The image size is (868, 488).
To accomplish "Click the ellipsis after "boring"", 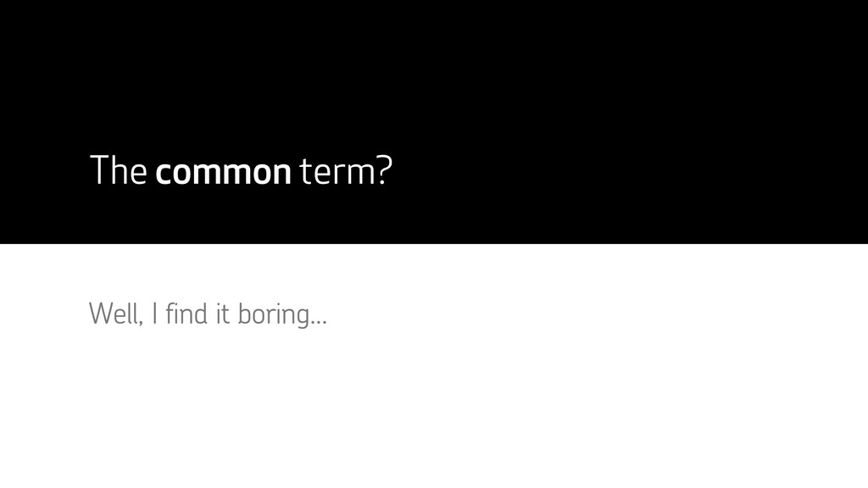I will [x=320, y=323].
